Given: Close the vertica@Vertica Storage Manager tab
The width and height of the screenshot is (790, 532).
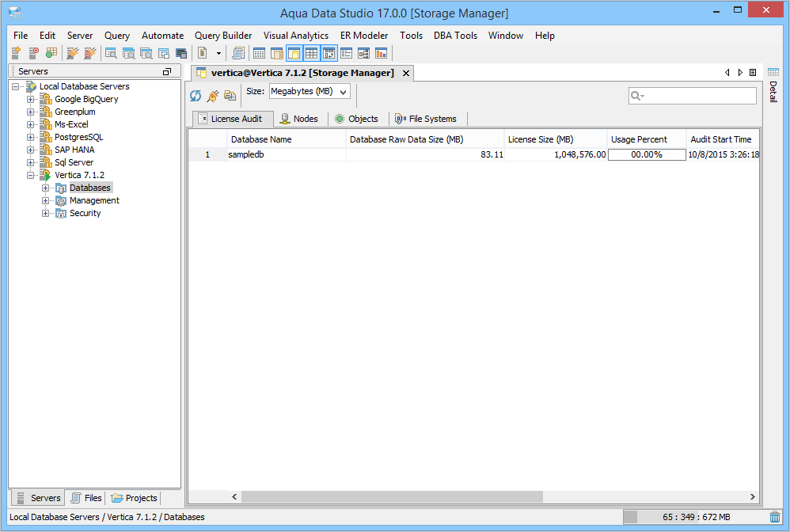Looking at the screenshot, I should tap(406, 73).
